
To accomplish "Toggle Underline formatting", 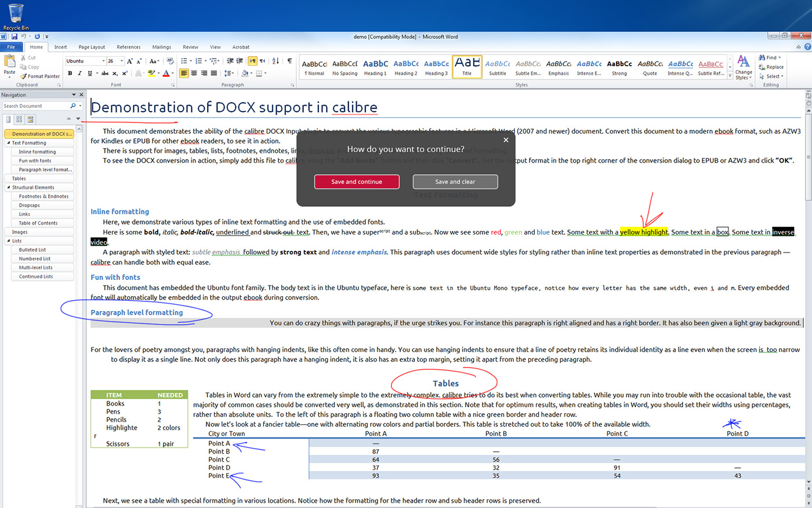I will [89, 73].
